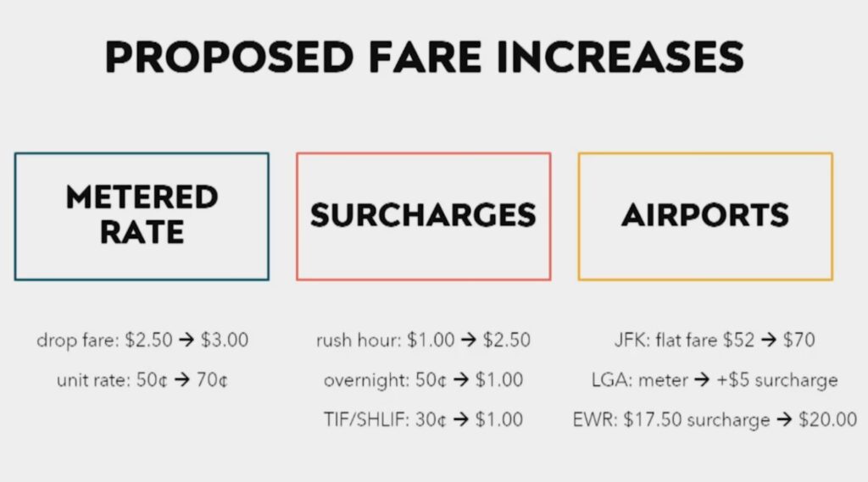868x482 pixels.
Task: Select the yellow Airports box
Action: click(x=705, y=216)
